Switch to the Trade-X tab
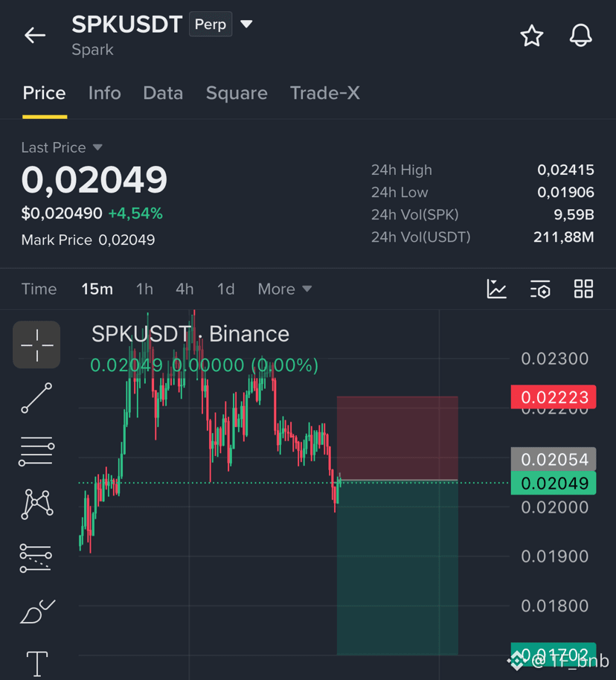This screenshot has width=616, height=680. click(x=325, y=93)
